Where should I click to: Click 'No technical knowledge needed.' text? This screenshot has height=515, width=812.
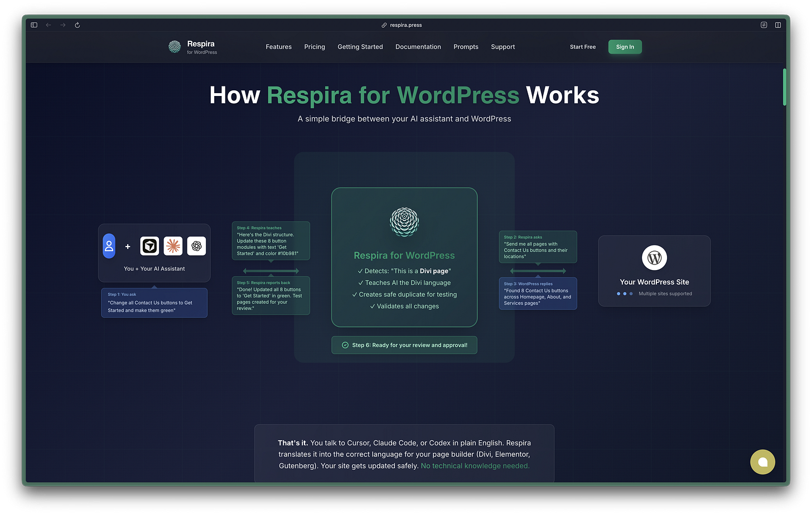475,466
